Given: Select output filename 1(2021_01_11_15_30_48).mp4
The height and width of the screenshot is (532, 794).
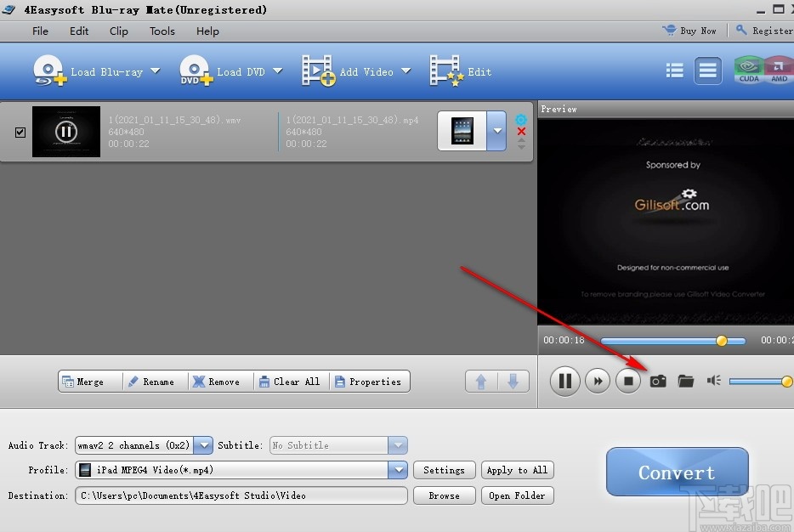Looking at the screenshot, I should click(x=352, y=120).
